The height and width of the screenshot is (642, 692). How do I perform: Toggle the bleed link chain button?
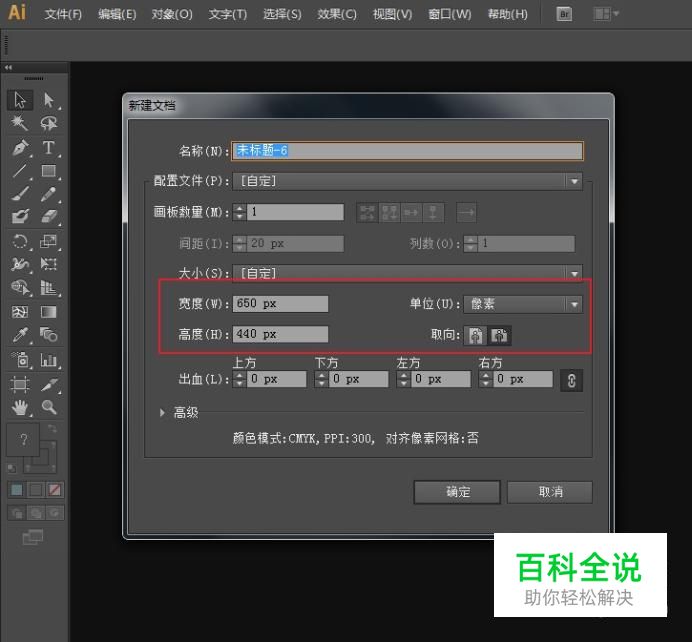pos(572,380)
